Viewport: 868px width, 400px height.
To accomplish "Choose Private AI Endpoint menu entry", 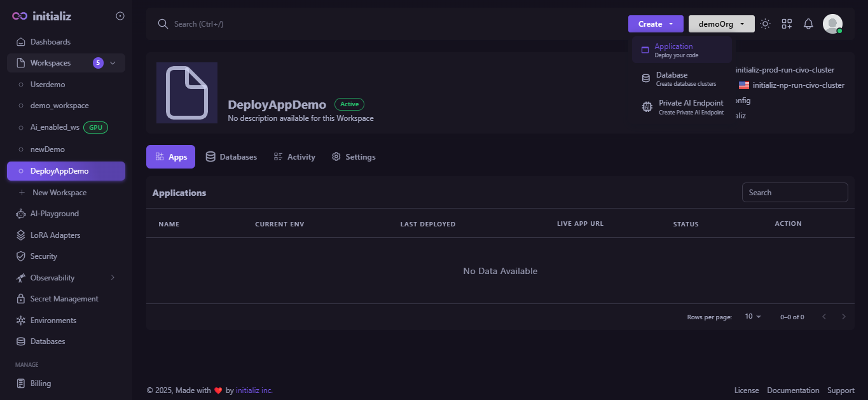I will click(x=682, y=107).
